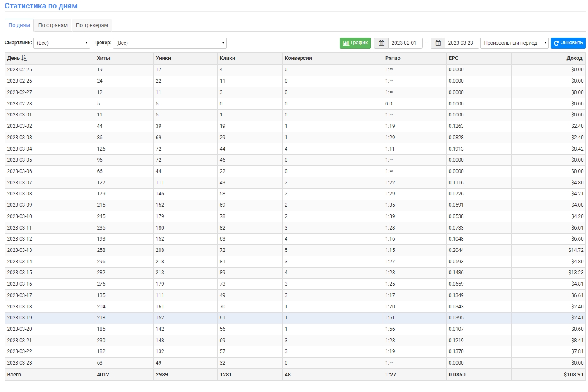588x392 pixels.
Task: Click the end date field 2023-03-23
Action: (x=461, y=43)
